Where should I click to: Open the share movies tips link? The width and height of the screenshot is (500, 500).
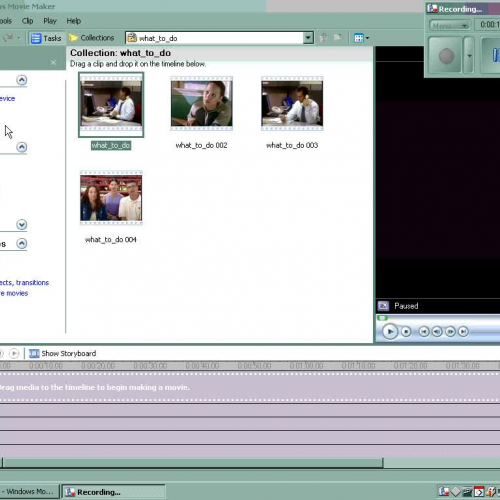[14, 293]
